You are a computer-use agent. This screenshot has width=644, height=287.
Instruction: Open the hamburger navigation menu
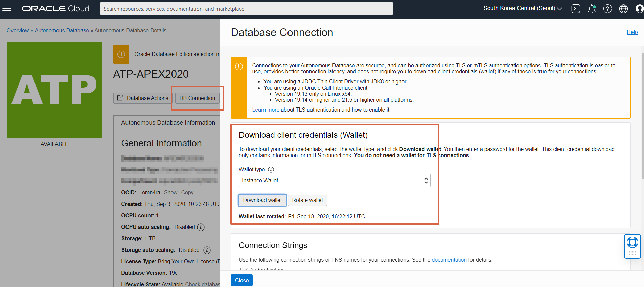point(7,8)
